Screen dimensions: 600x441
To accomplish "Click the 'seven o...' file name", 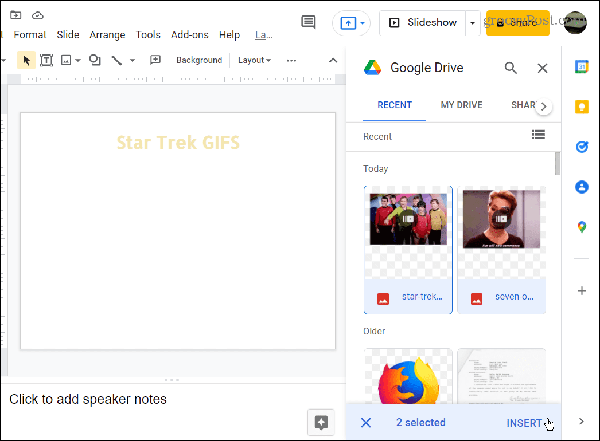I will point(514,297).
